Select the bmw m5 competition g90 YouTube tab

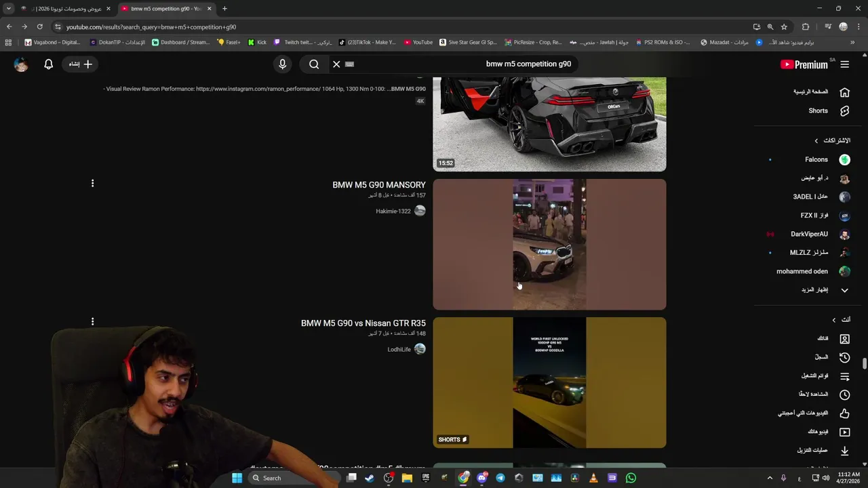click(166, 9)
